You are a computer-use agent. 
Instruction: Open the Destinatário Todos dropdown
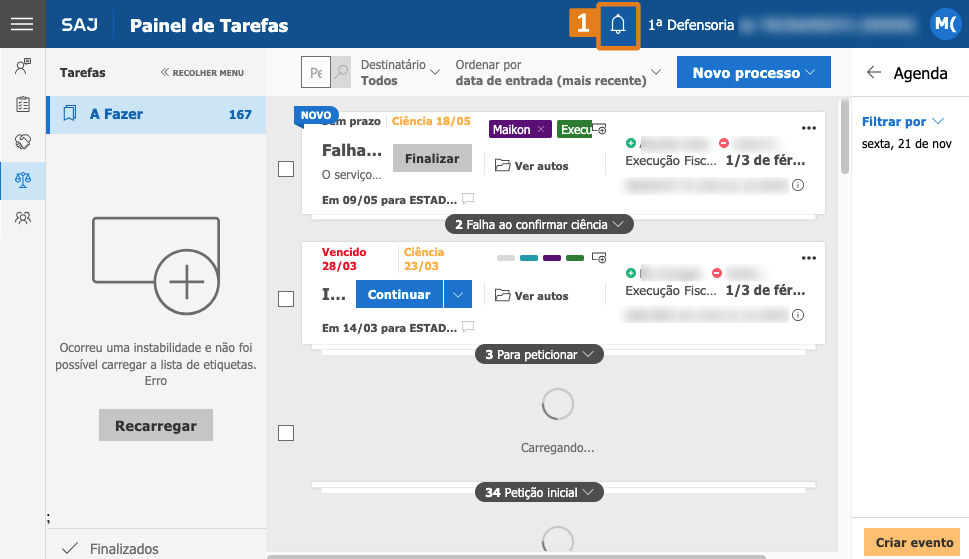coord(400,72)
